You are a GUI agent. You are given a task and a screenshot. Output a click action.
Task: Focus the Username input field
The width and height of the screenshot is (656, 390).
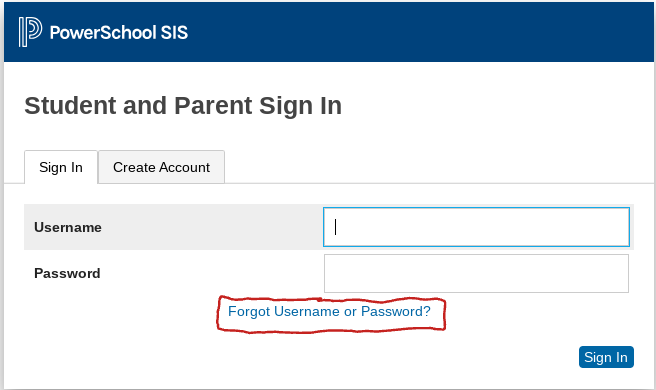pos(476,227)
